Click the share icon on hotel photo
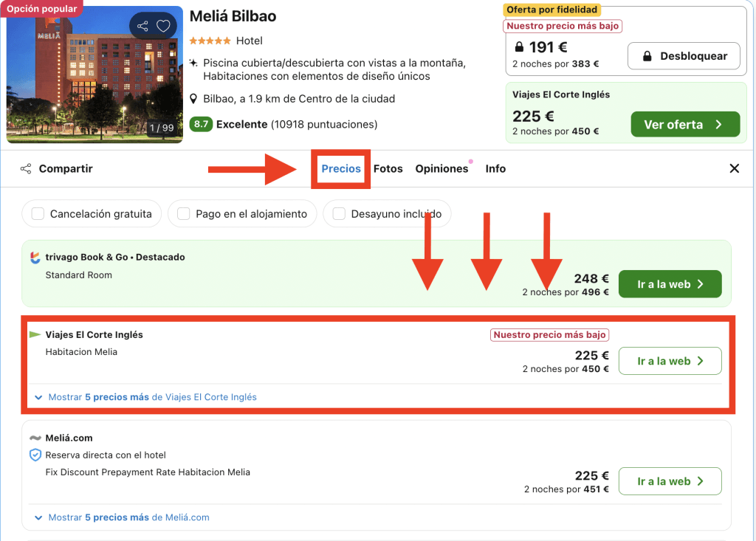756x541 pixels. coord(142,27)
